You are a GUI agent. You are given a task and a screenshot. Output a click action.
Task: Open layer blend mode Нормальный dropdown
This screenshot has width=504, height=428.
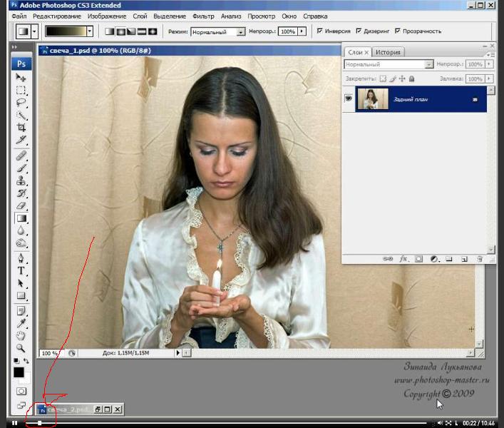428,65
